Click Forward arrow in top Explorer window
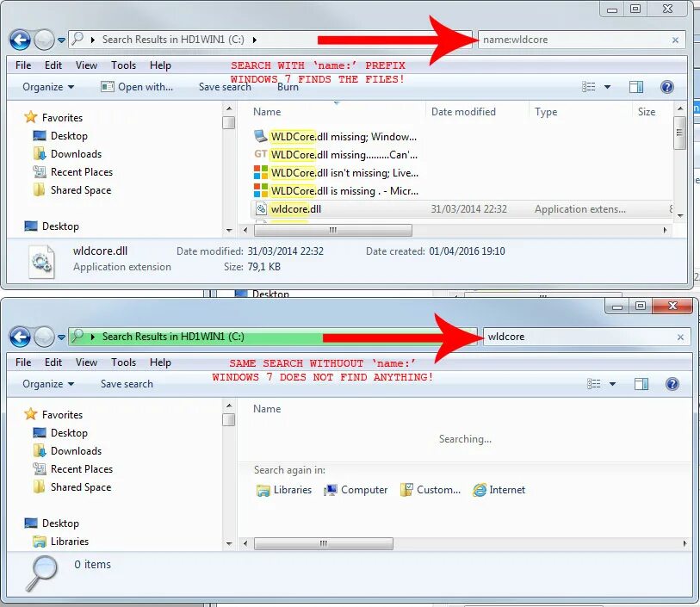Screen dimensions: 700x607 [x=44, y=40]
